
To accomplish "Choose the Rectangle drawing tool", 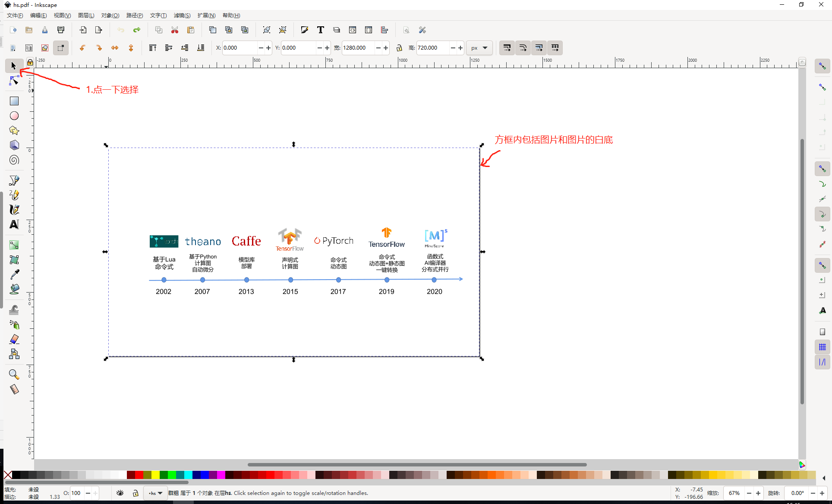I will tap(14, 101).
